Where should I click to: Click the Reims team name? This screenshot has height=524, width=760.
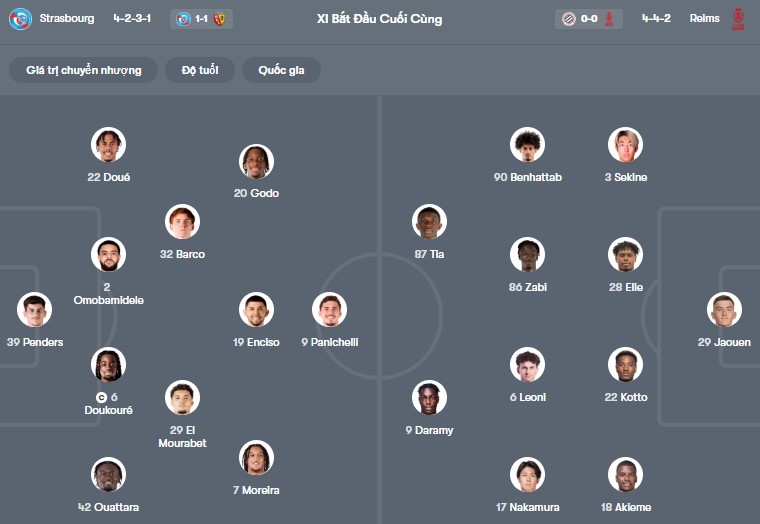click(x=704, y=18)
